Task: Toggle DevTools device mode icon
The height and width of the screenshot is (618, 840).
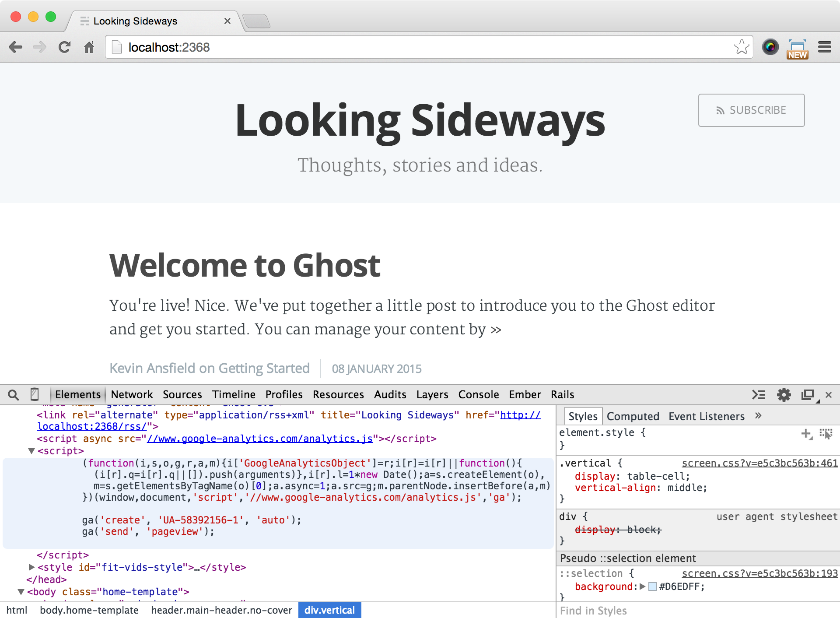Action: 35,394
